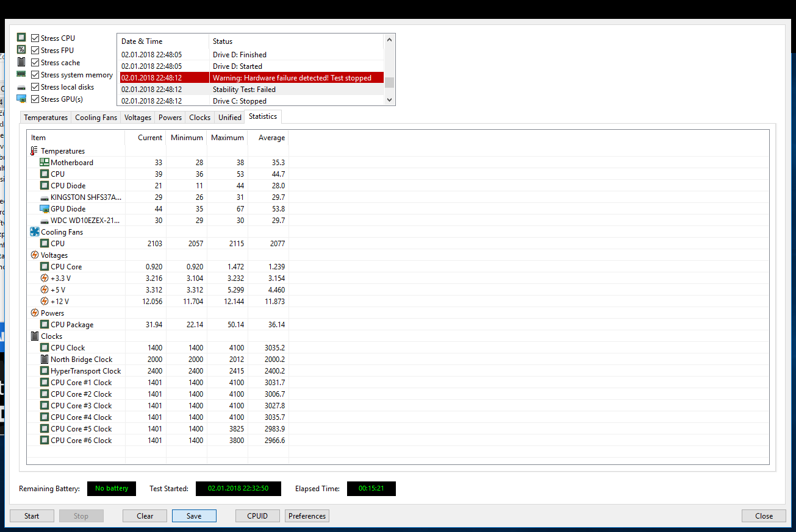Save the test statistics

point(194,516)
